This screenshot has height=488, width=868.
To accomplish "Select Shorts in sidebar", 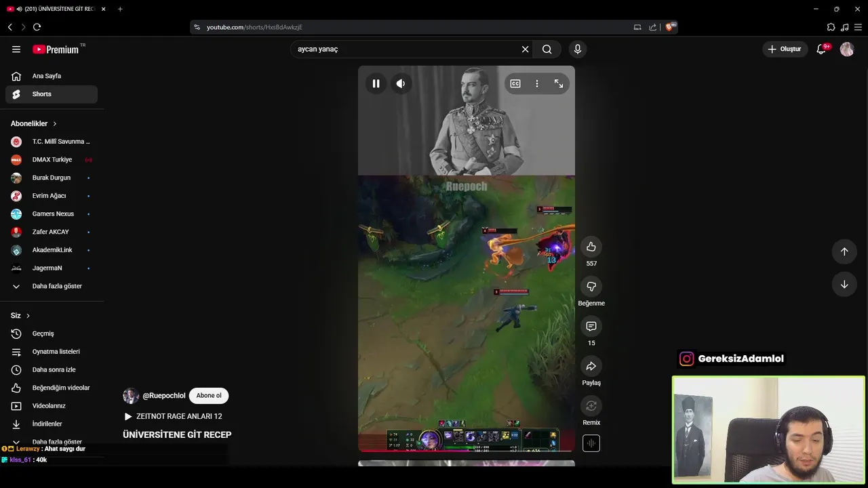I will click(x=52, y=94).
